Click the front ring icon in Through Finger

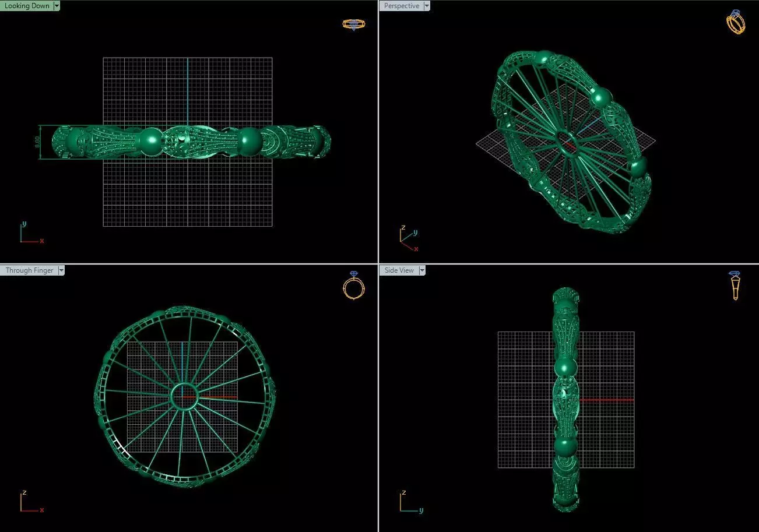(354, 285)
